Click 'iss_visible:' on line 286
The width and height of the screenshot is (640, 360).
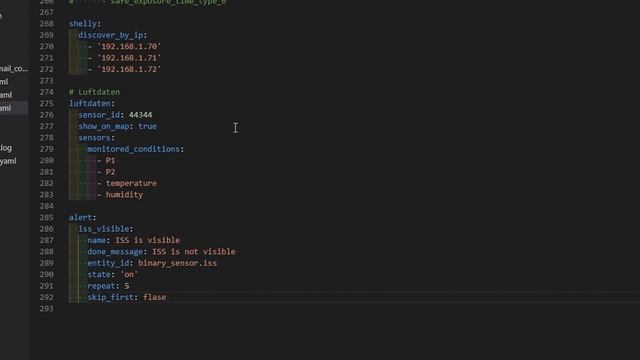[x=106, y=229]
